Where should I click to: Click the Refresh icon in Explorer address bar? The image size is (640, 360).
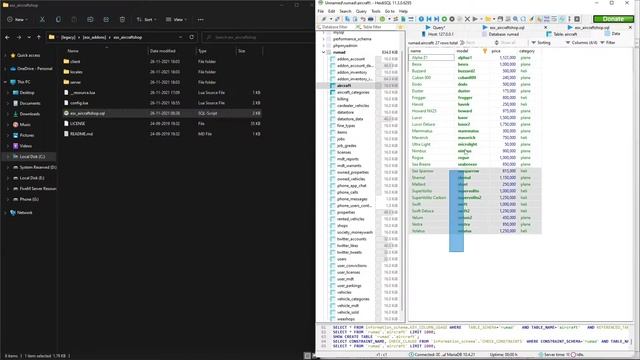191,37
